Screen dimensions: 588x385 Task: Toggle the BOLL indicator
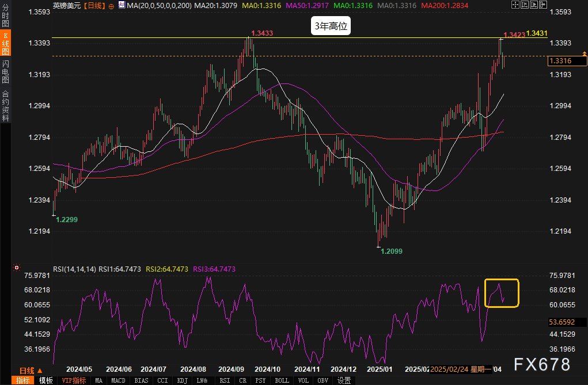[x=282, y=380]
